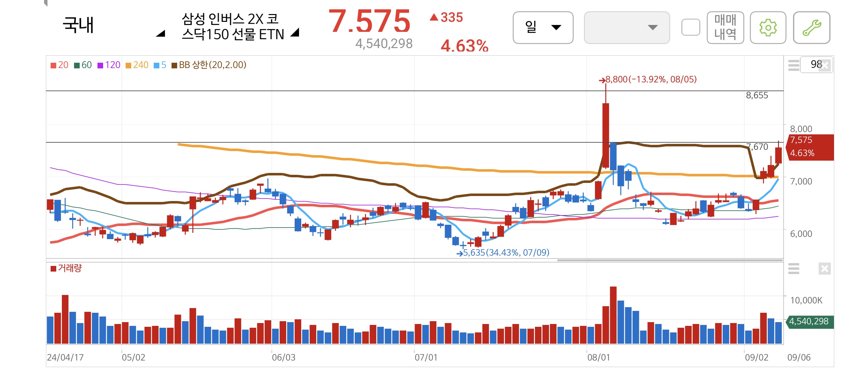Viewport: 868px width, 378px height.
Task: Open the settings gear icon
Action: (768, 27)
